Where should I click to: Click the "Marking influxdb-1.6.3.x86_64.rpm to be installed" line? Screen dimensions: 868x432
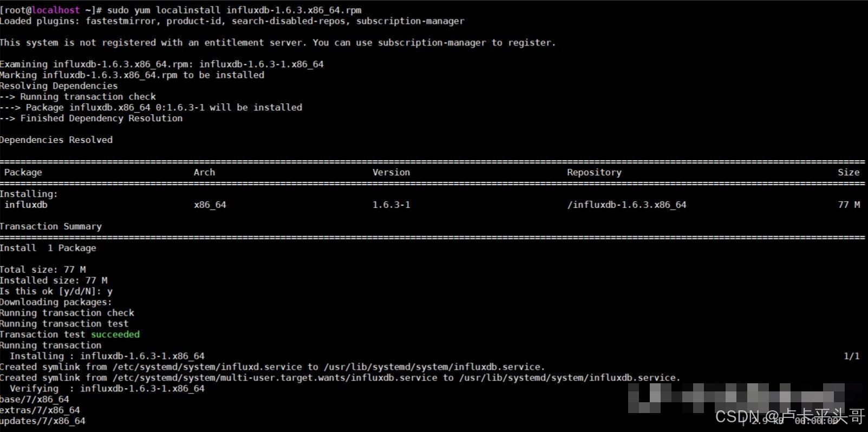132,75
